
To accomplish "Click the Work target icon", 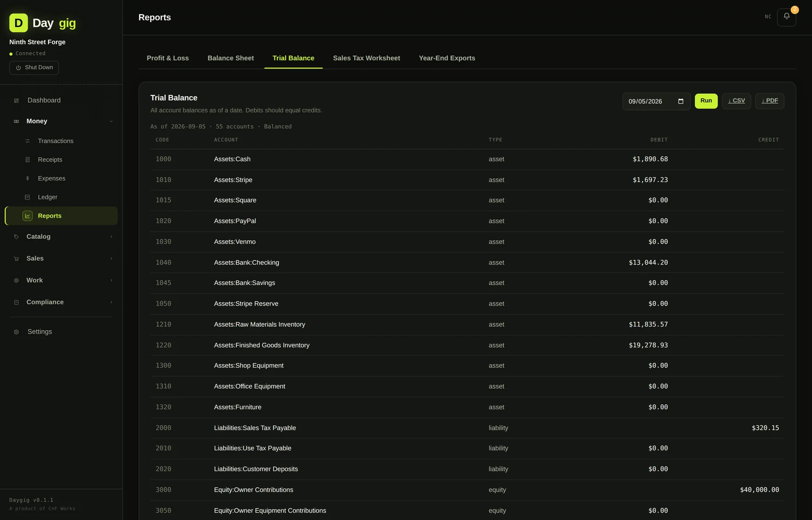I will 17,280.
